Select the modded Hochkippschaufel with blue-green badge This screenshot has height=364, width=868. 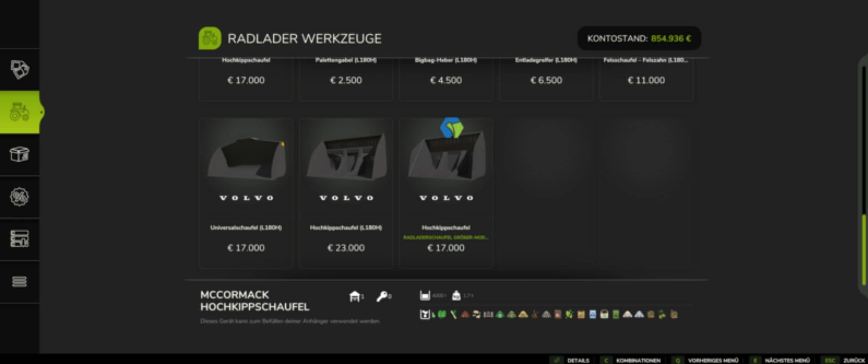tap(446, 193)
